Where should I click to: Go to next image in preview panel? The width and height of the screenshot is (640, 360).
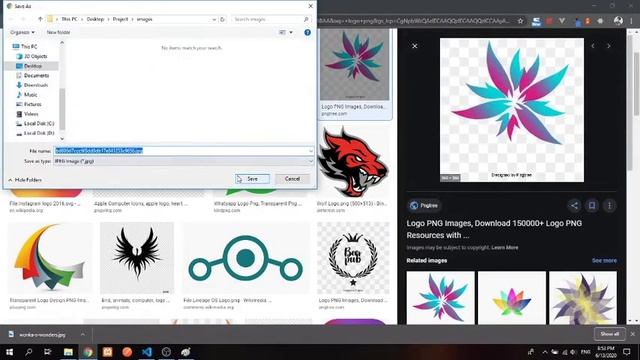(x=609, y=46)
